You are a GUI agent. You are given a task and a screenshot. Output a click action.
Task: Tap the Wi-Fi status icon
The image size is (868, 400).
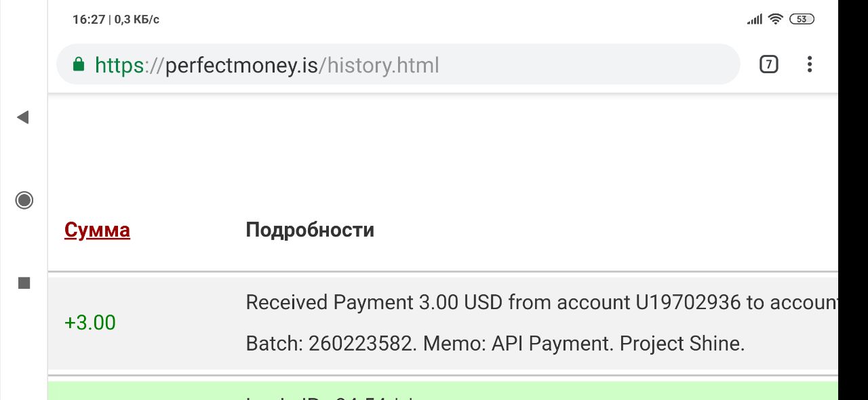pyautogui.click(x=776, y=19)
